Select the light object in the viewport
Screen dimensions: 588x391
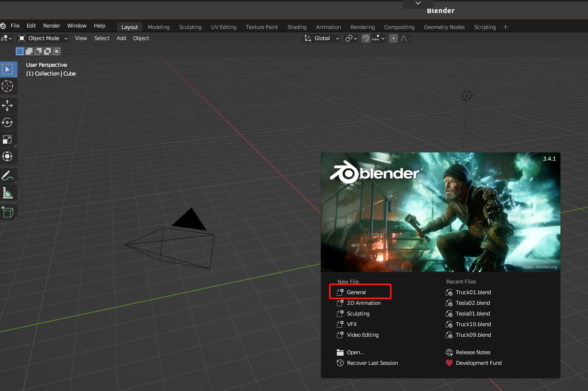click(x=467, y=96)
